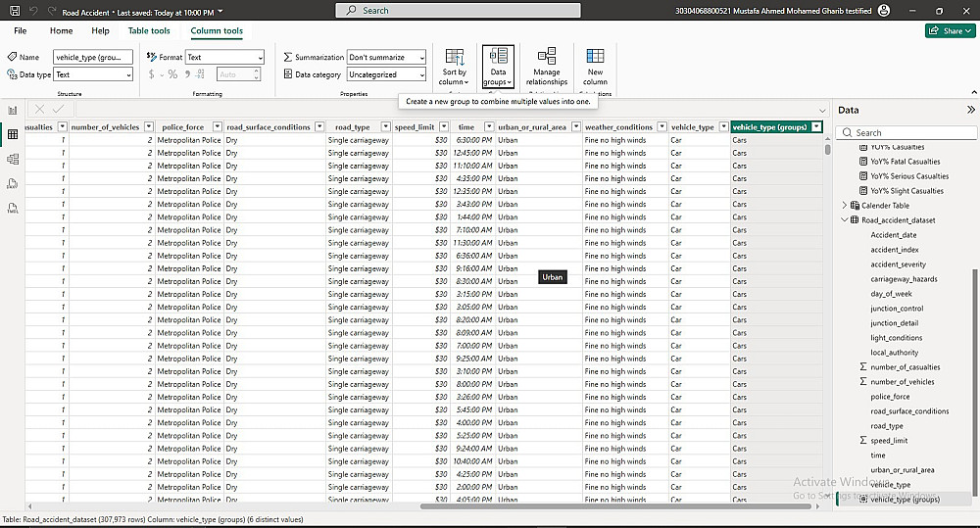Open Model view from left sidebar
This screenshot has width=980, height=528.
pos(13,159)
